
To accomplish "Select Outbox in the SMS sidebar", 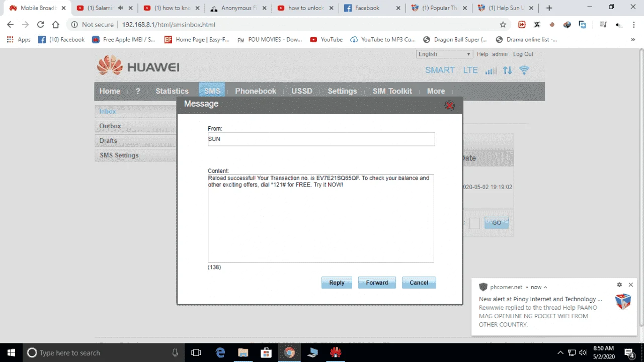I will tap(136, 126).
